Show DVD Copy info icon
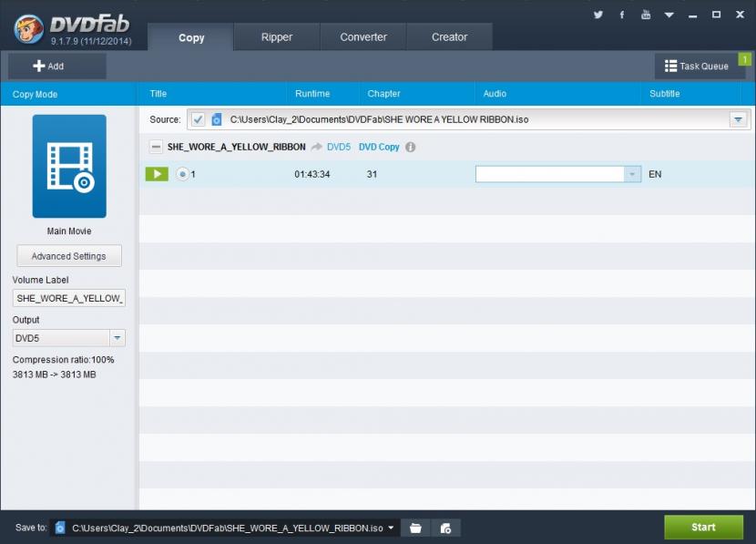The image size is (756, 544). tap(411, 147)
